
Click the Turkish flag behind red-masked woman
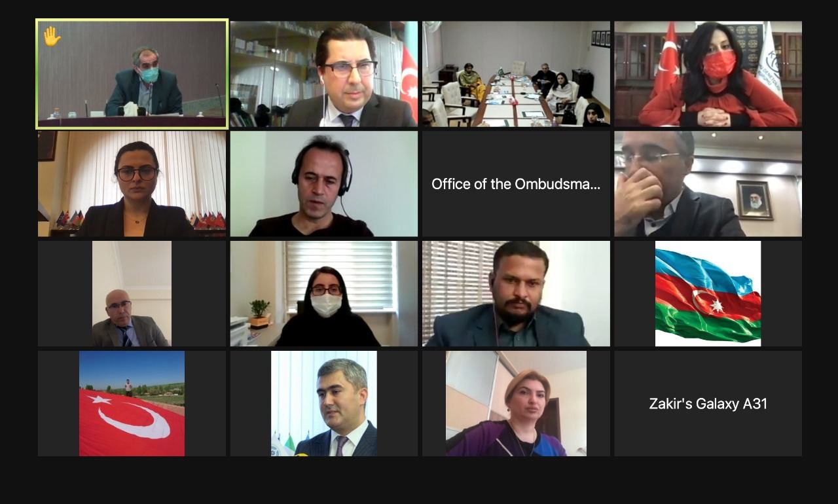666,59
